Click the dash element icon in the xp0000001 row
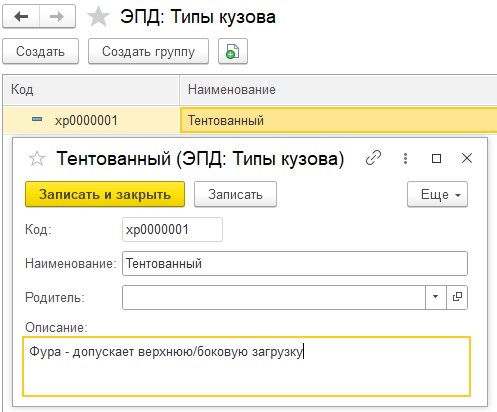497x412 pixels. 37,119
